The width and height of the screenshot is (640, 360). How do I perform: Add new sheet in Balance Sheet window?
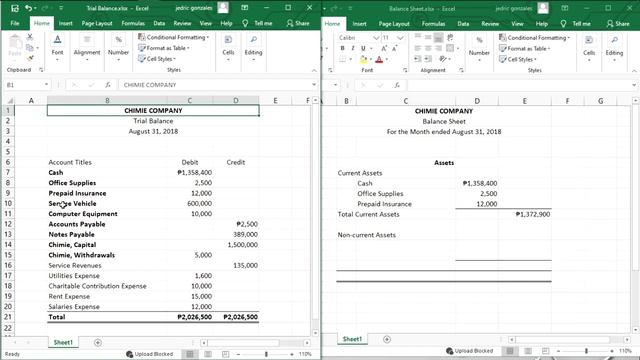(x=387, y=339)
